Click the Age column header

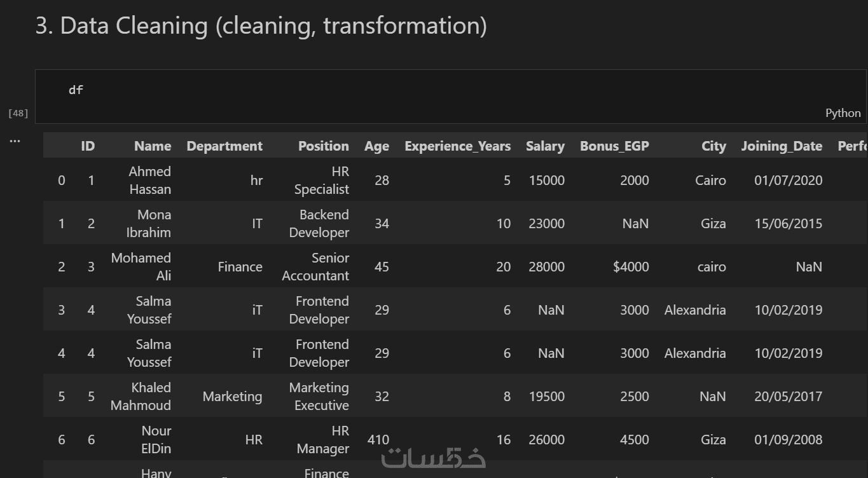click(x=376, y=146)
